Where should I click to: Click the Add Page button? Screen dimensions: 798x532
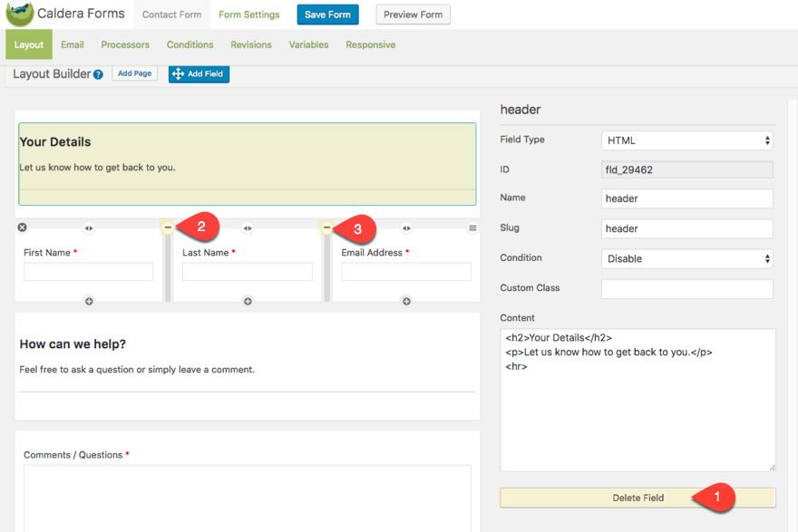(134, 73)
